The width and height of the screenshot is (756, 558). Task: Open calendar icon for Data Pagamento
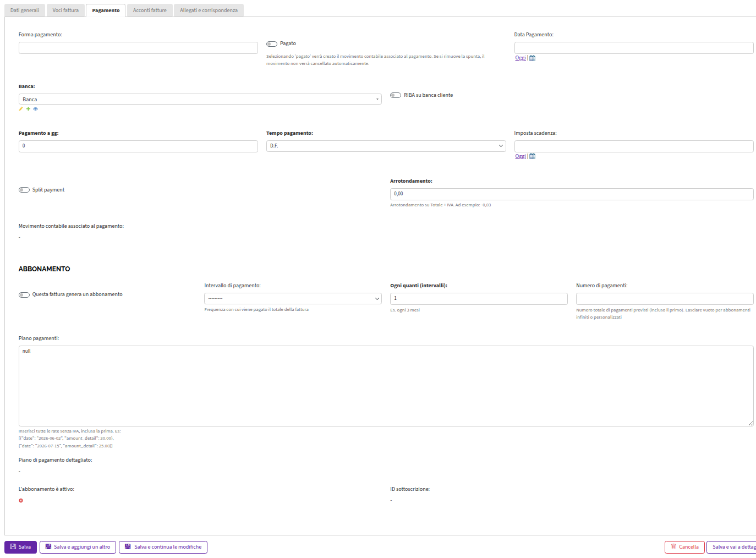(532, 58)
